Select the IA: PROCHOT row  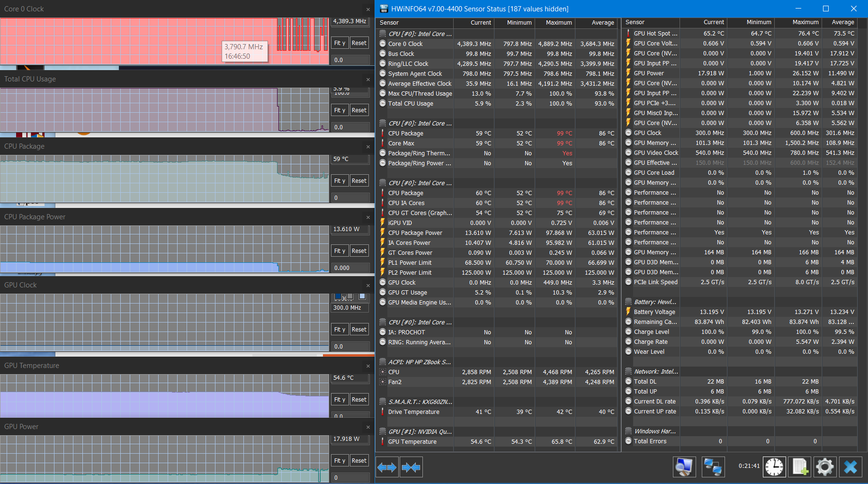497,332
